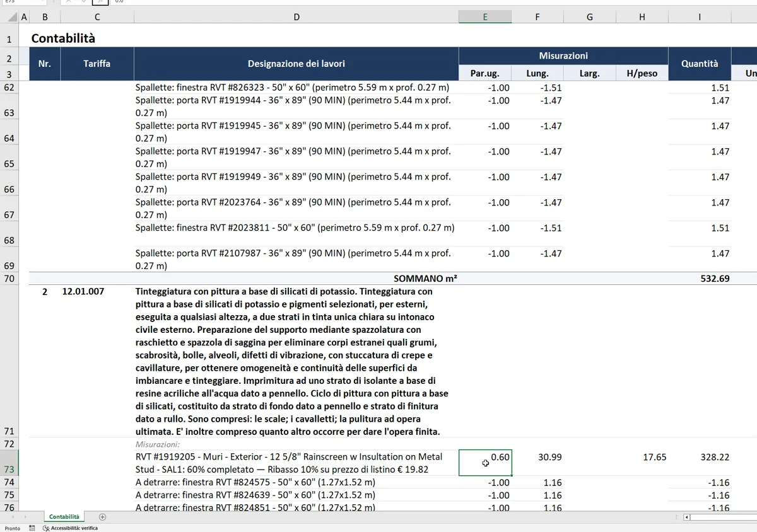
Task: Click the Pronto status indicator
Action: tap(12, 528)
